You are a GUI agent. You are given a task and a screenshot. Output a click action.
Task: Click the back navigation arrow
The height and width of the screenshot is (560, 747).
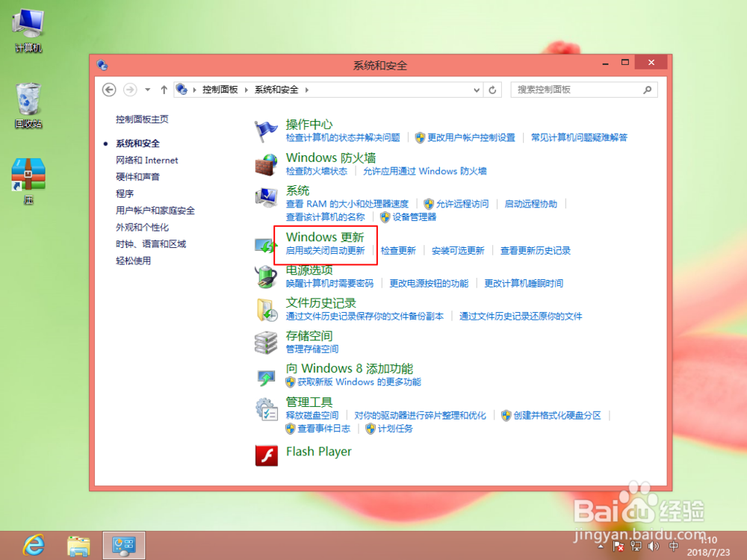pyautogui.click(x=109, y=90)
